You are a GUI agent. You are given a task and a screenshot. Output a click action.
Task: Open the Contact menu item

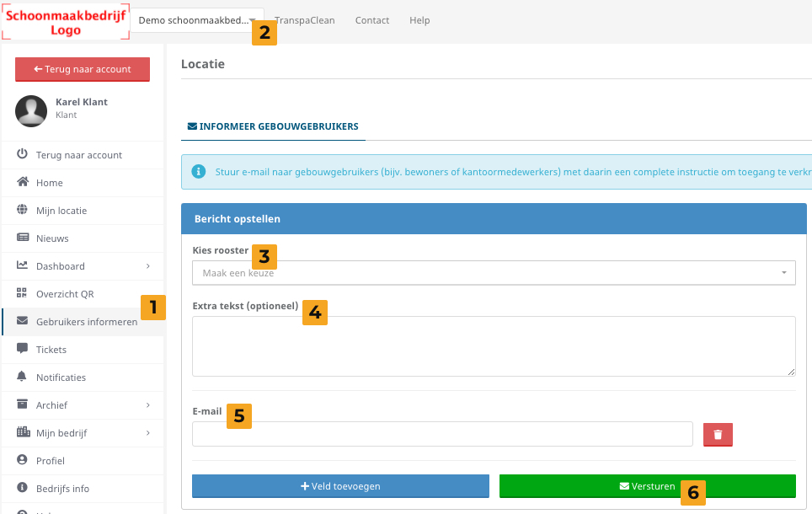(x=371, y=20)
